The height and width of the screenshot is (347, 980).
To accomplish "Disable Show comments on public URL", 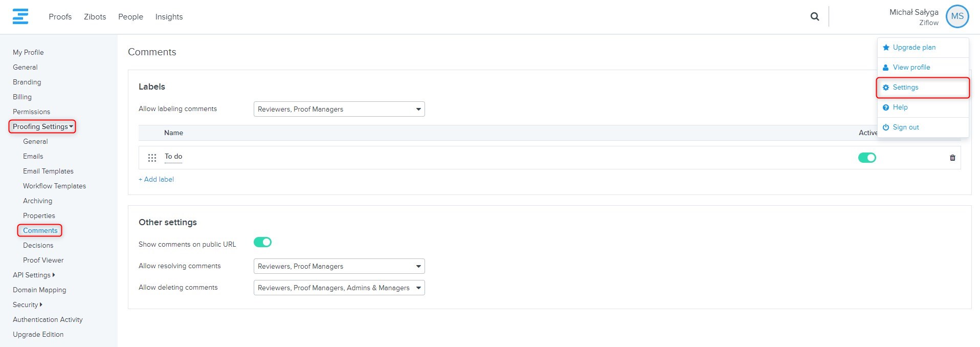I will (262, 242).
